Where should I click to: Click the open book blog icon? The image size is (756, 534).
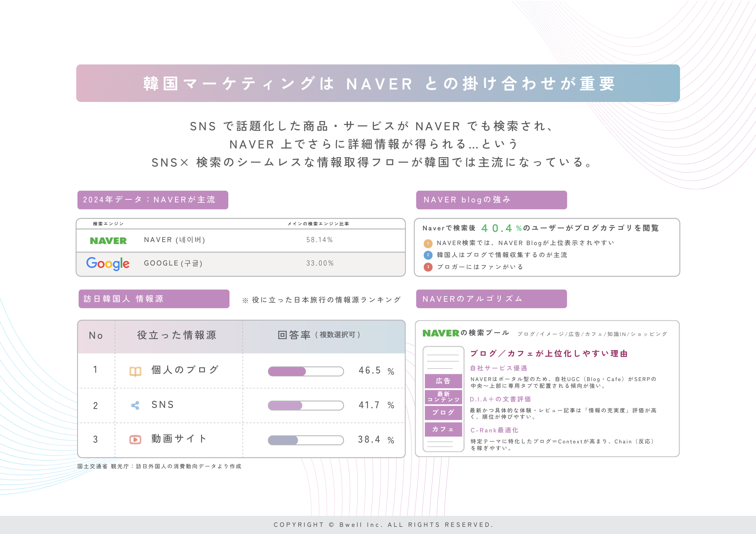(135, 371)
